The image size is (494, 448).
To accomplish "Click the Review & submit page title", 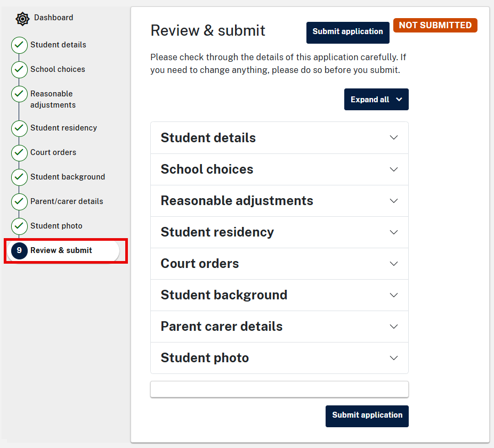I will click(x=208, y=30).
